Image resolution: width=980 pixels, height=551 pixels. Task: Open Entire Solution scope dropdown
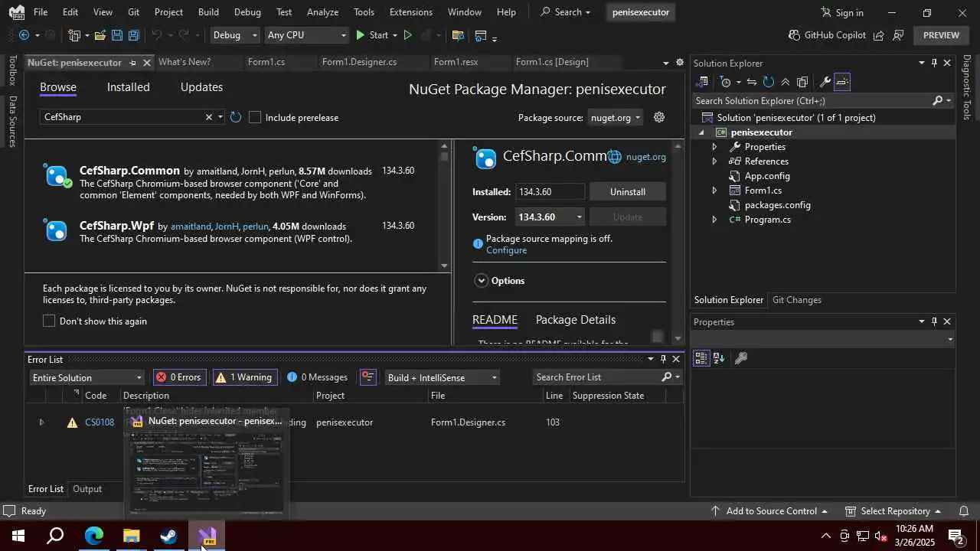[87, 377]
